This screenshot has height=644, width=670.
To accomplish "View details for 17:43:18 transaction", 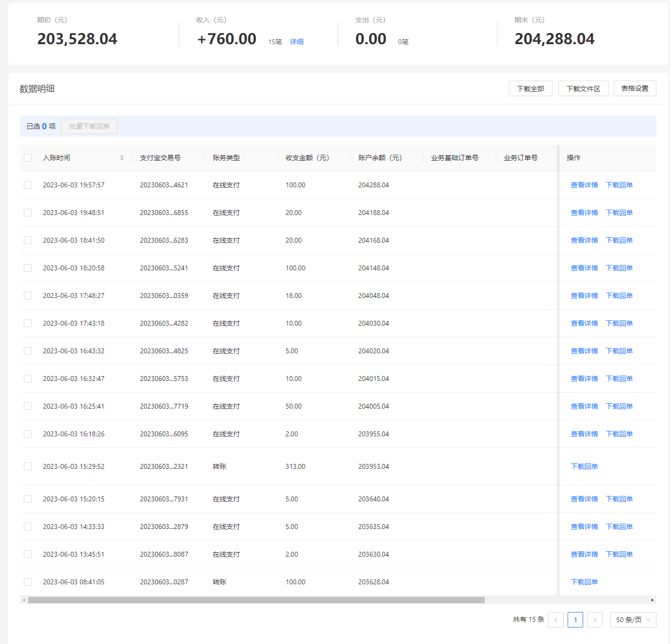I will click(584, 323).
